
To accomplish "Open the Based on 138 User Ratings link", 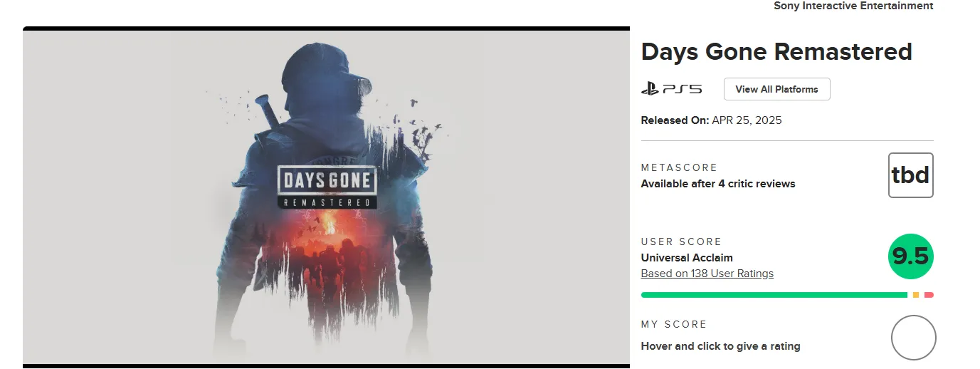I will pos(707,274).
